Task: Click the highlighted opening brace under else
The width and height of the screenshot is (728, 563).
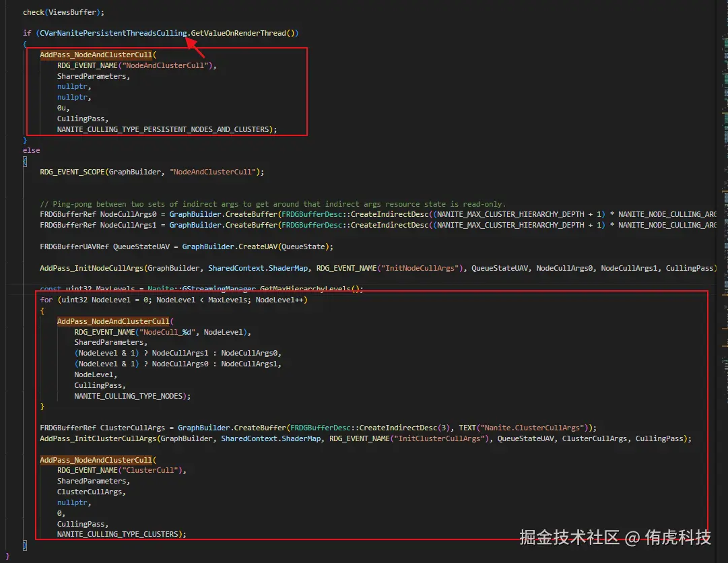Action: 25,161
